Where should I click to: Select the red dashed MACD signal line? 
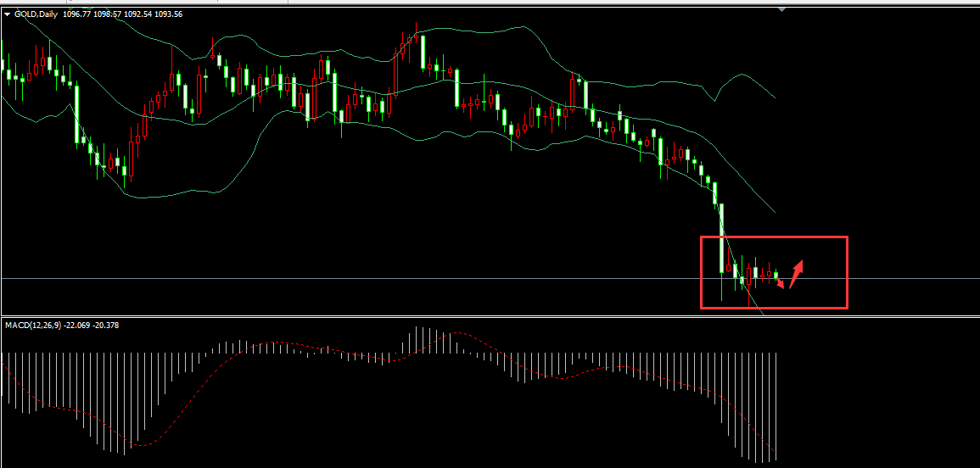click(389, 361)
